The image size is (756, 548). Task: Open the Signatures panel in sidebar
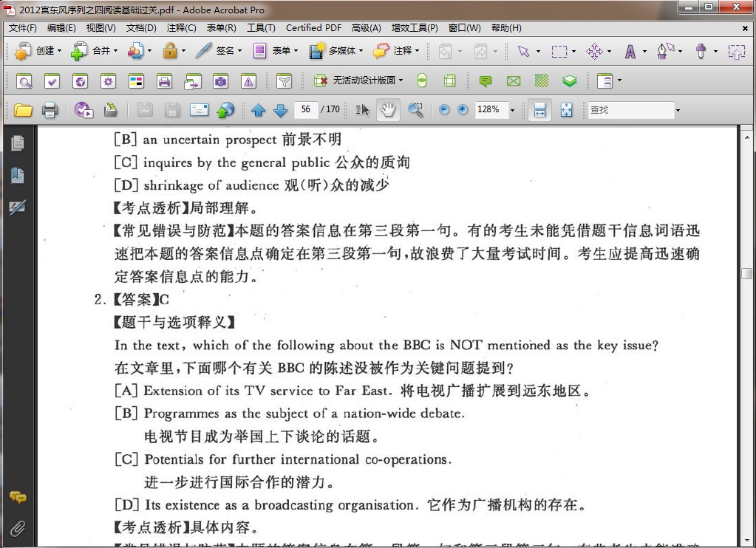pos(18,208)
